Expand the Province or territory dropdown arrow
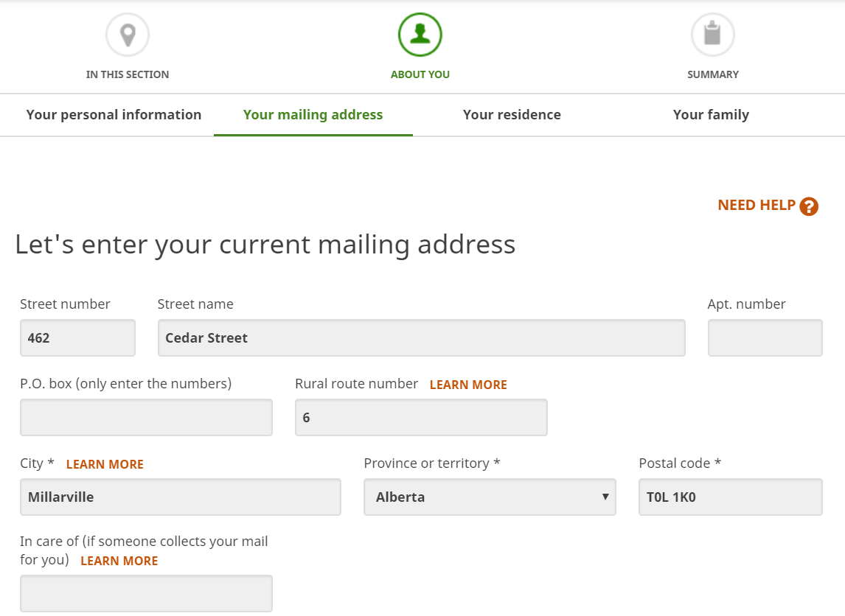Viewport: 845px width, 616px height. pos(605,497)
